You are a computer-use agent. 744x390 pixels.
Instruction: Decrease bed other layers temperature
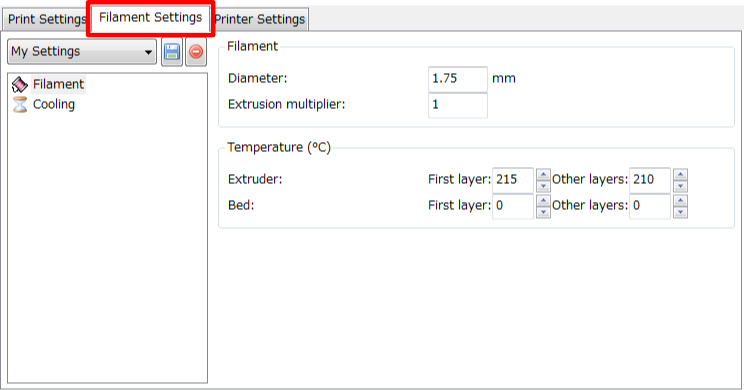680,212
